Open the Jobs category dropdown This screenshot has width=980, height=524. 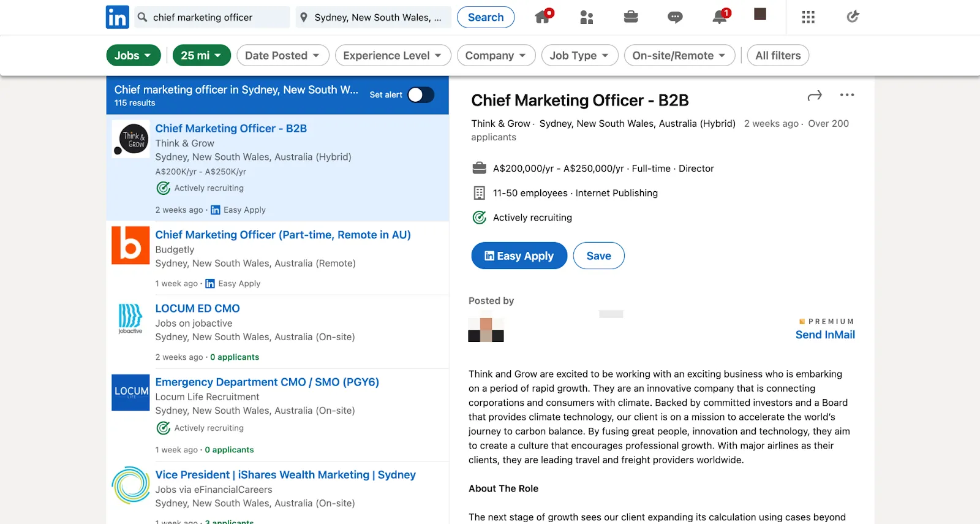(x=133, y=55)
